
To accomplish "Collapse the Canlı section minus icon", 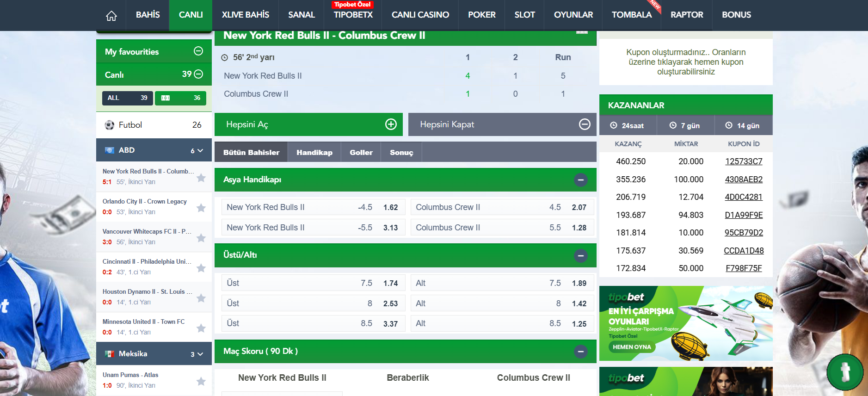I will coord(199,74).
